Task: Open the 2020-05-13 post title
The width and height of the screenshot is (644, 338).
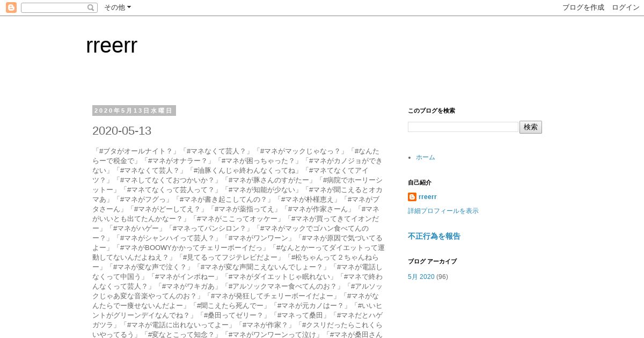Action: point(122,130)
